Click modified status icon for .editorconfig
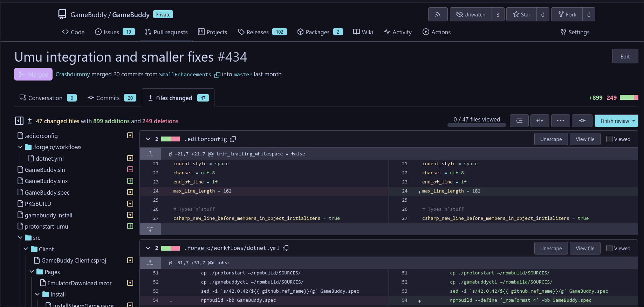This screenshot has height=307, width=644. 130,135
